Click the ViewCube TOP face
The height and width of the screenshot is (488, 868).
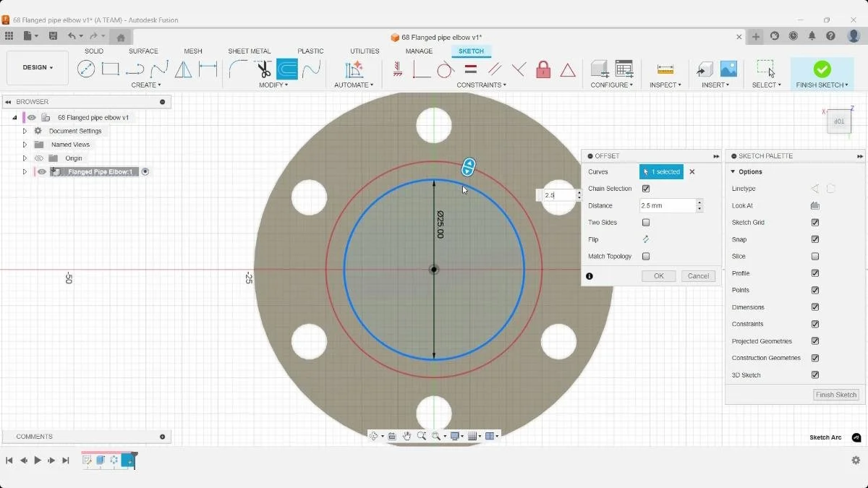839,121
